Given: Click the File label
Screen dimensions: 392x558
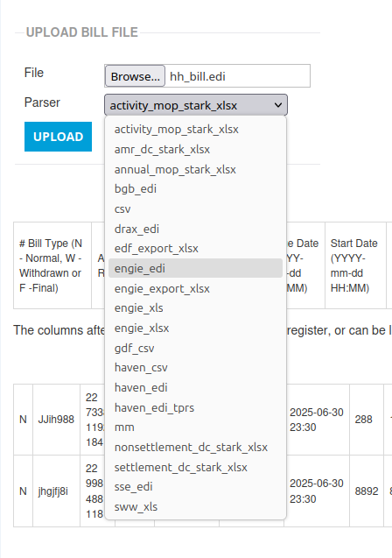Looking at the screenshot, I should pyautogui.click(x=34, y=73).
